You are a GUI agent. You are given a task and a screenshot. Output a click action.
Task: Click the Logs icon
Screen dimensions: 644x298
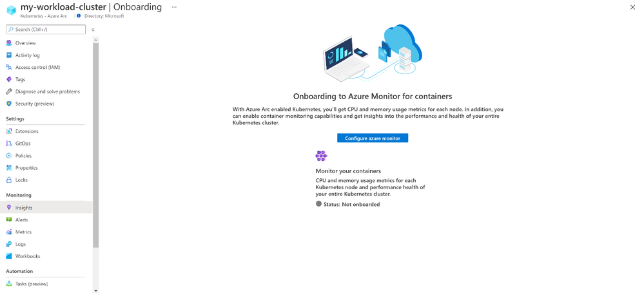point(9,245)
